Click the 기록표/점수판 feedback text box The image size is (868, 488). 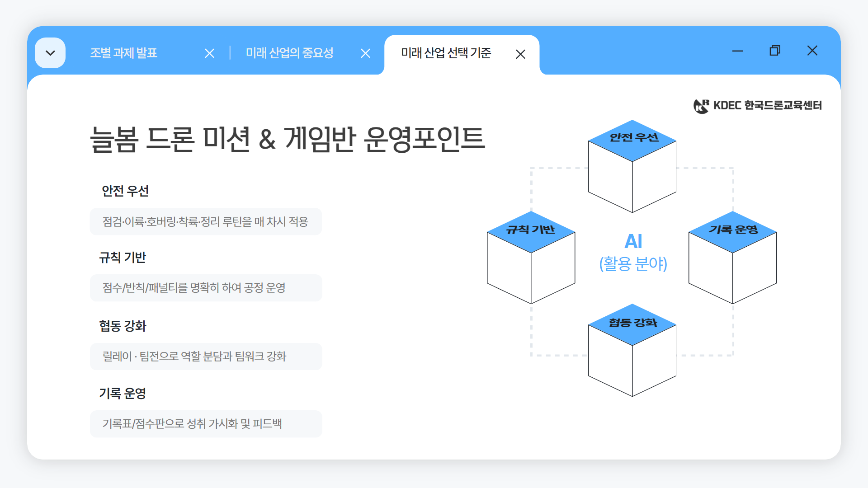point(206,424)
